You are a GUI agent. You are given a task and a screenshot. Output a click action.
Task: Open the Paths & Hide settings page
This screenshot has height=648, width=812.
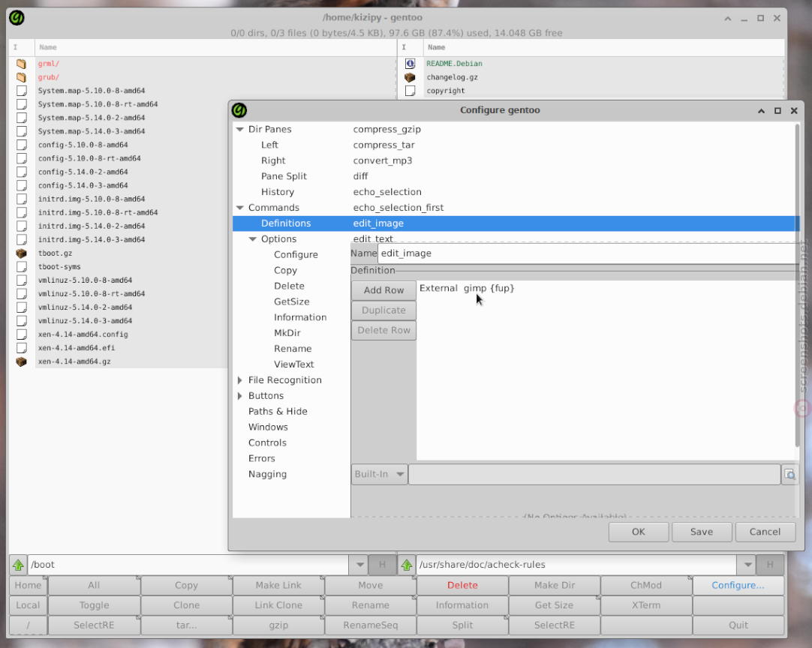point(278,412)
